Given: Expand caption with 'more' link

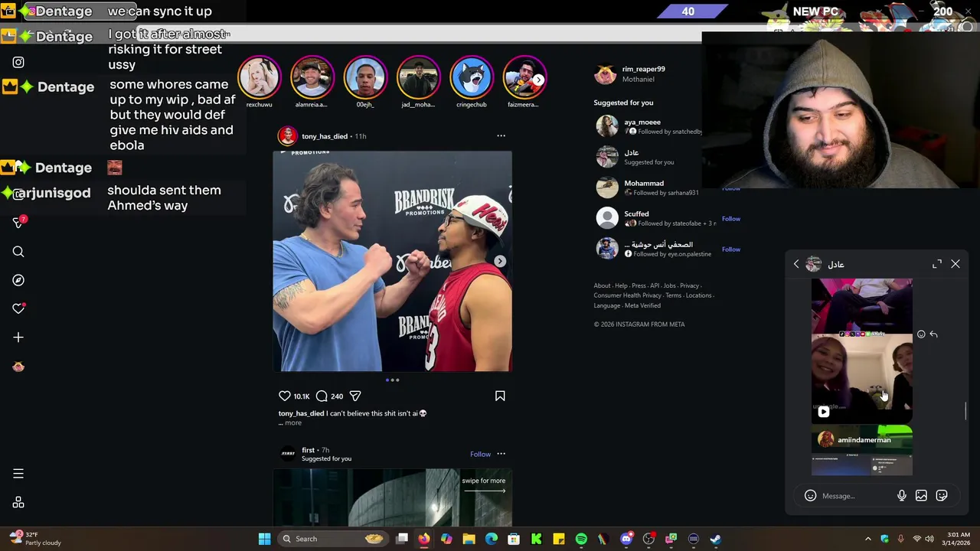Looking at the screenshot, I should click(293, 422).
